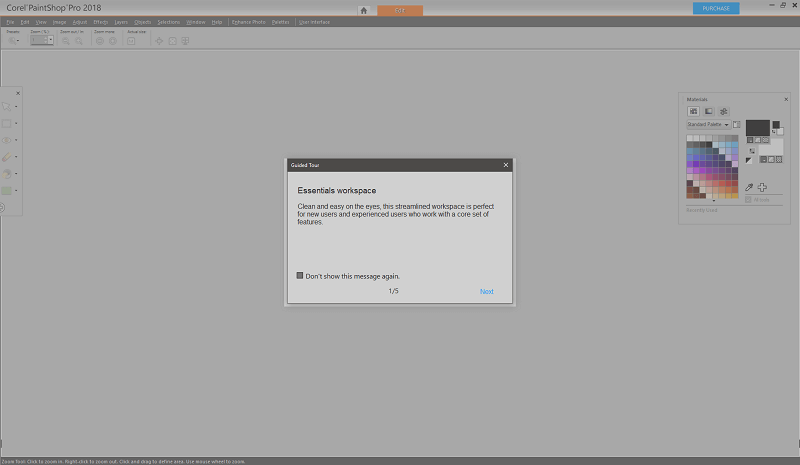Screen dimensions: 800x465
Task: Select the rectangular Selection tool
Action: [x=7, y=124]
